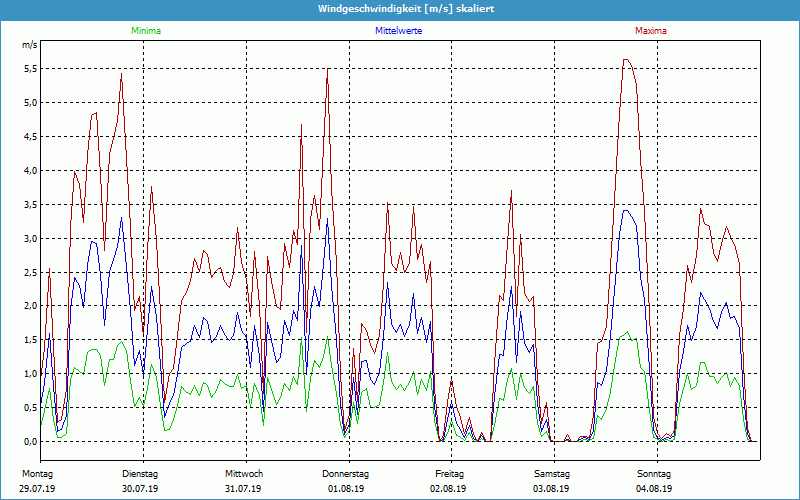Screen dimensions: 800x500
Task: Click the date 03.08.19
Action: [551, 489]
